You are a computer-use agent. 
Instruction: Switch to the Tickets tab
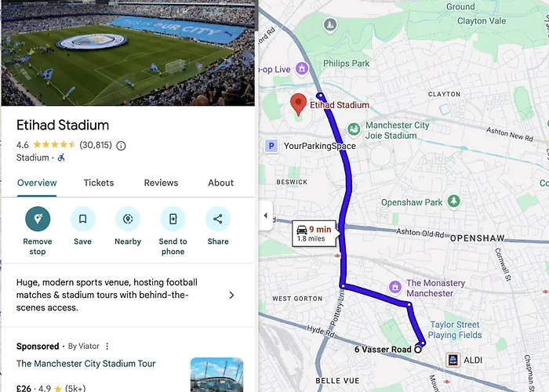[x=99, y=183]
